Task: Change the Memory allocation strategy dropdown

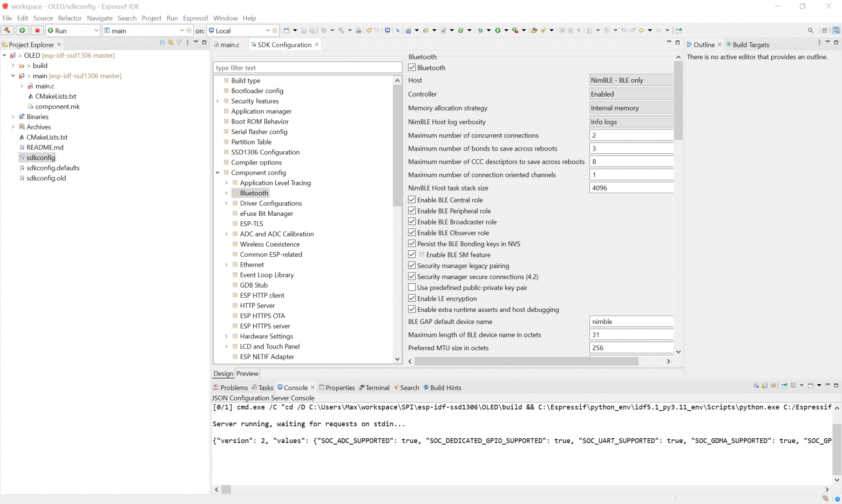Action: coord(631,107)
